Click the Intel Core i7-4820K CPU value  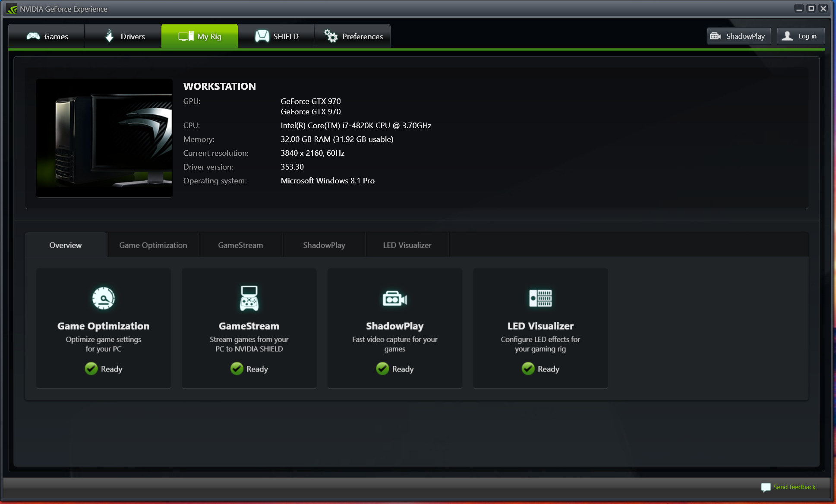tap(356, 126)
